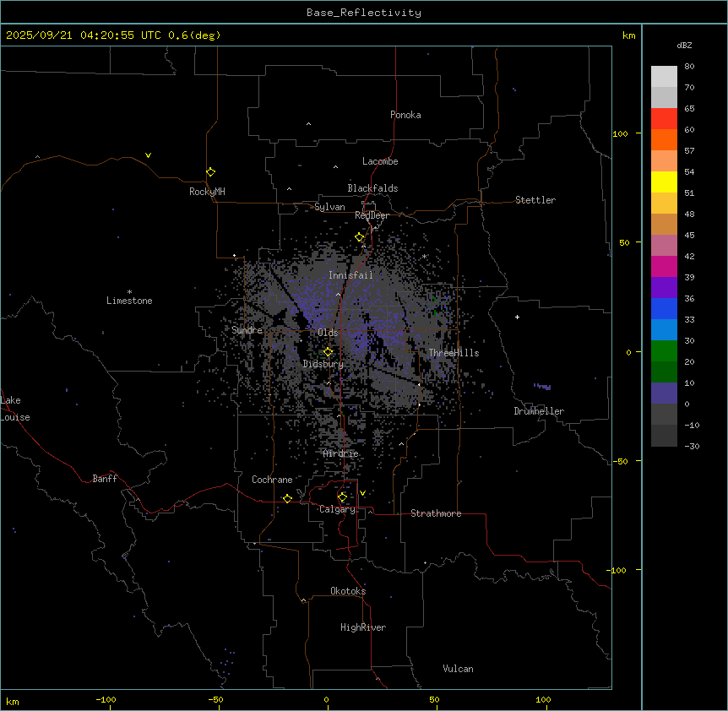This screenshot has width=728, height=711.
Task: Click the Banff label on the map
Action: (x=105, y=479)
